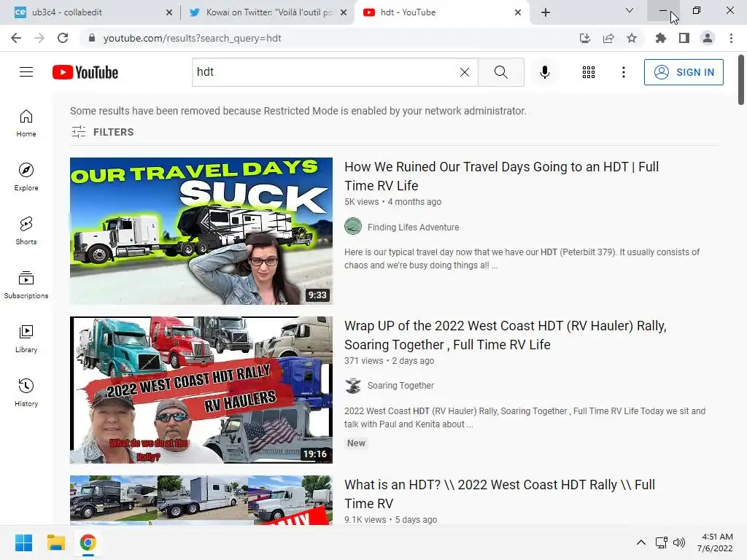
Task: Click the magnifying glass search button
Action: click(500, 72)
